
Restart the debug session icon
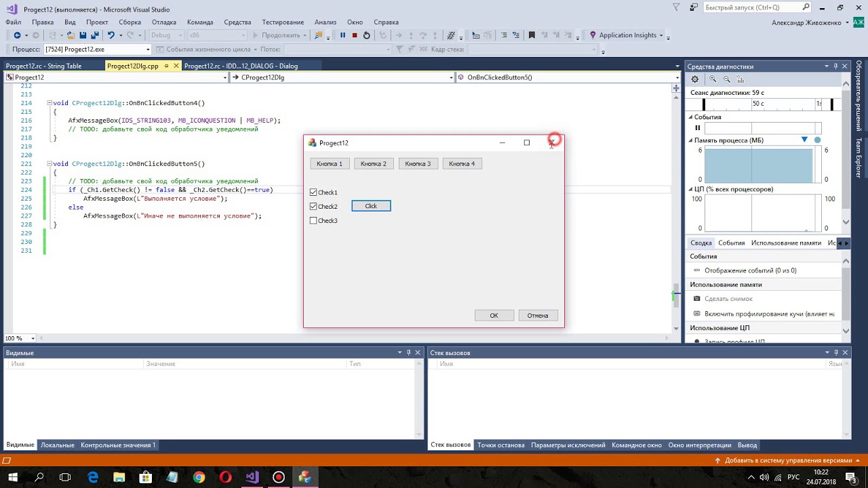pyautogui.click(x=367, y=35)
